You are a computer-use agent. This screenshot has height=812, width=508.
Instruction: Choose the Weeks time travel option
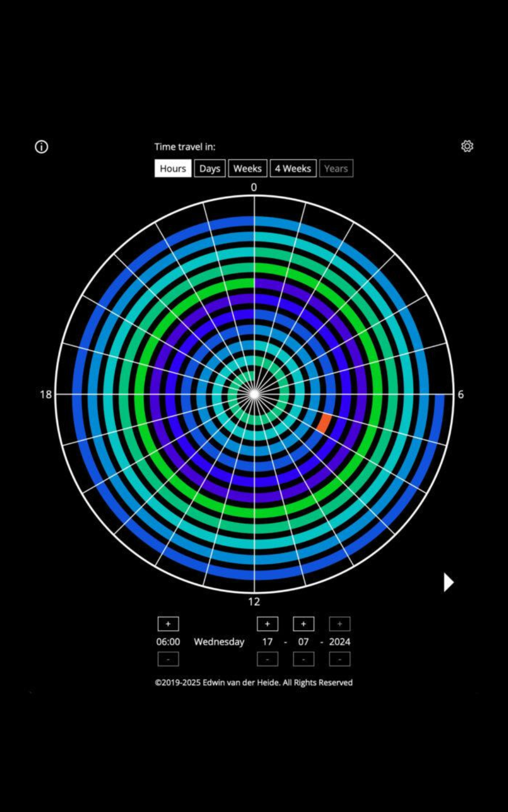point(247,168)
